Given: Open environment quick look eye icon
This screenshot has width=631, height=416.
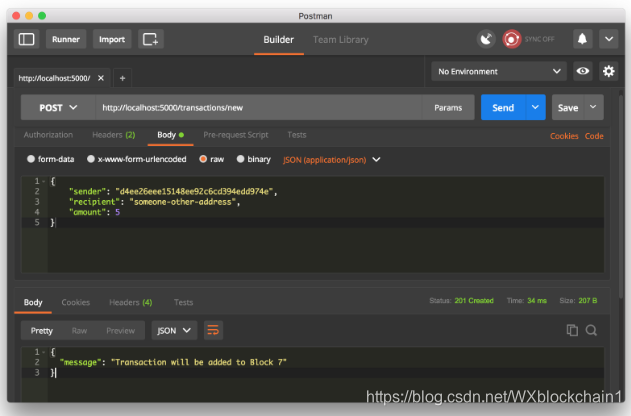Looking at the screenshot, I should point(583,71).
